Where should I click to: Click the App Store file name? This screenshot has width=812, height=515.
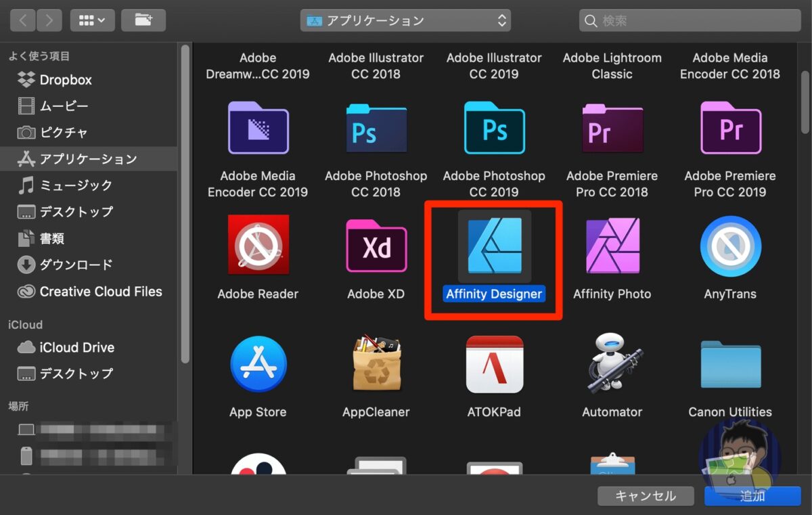(x=258, y=411)
